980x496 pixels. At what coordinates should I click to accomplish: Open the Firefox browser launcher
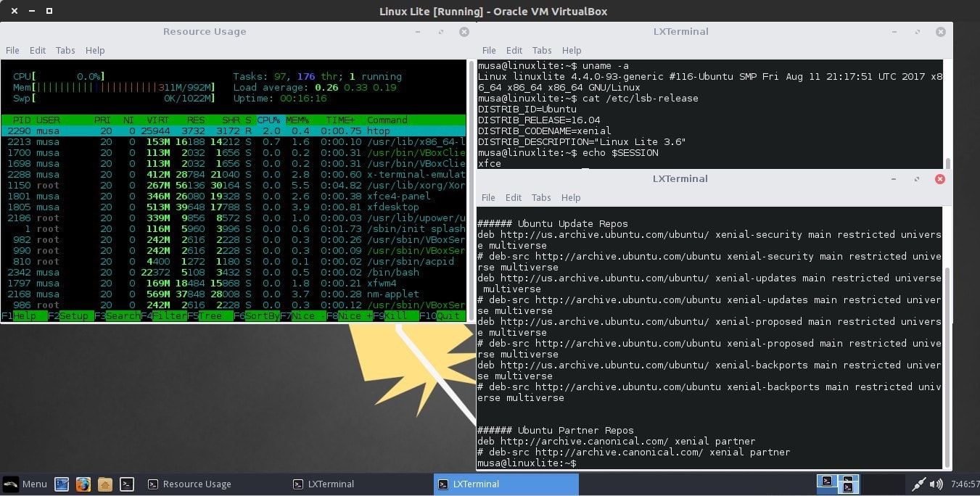coord(83,484)
